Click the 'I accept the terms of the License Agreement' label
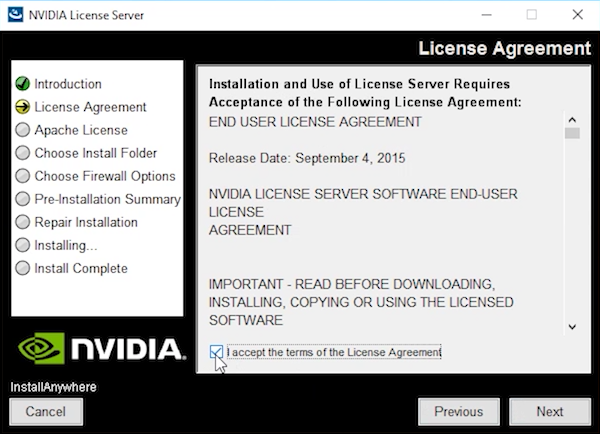The width and height of the screenshot is (600, 434). [x=334, y=352]
